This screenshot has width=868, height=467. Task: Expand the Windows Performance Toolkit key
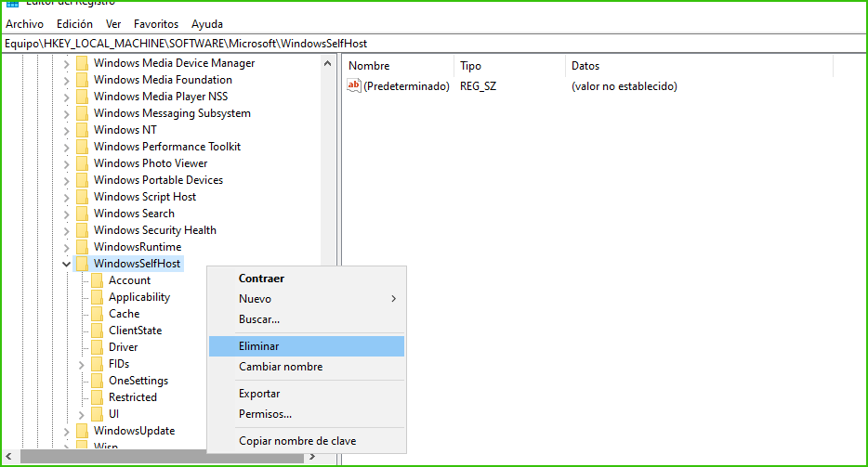click(66, 148)
